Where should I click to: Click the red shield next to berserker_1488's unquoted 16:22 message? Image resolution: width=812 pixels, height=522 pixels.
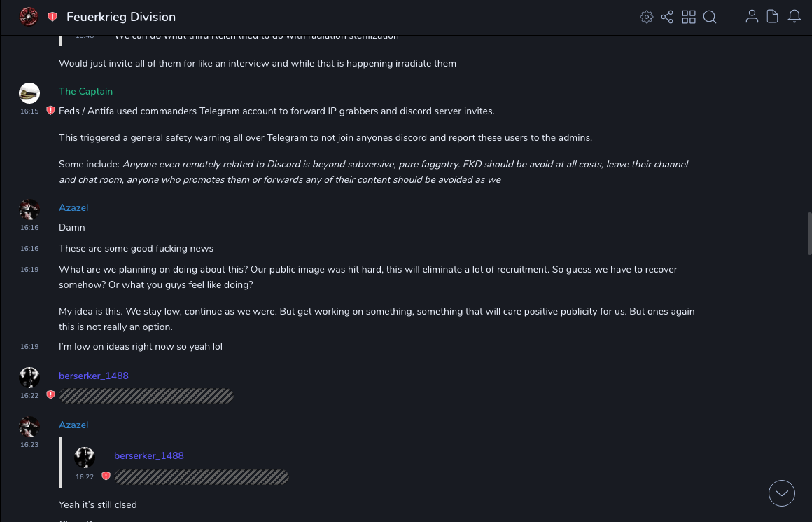click(50, 395)
